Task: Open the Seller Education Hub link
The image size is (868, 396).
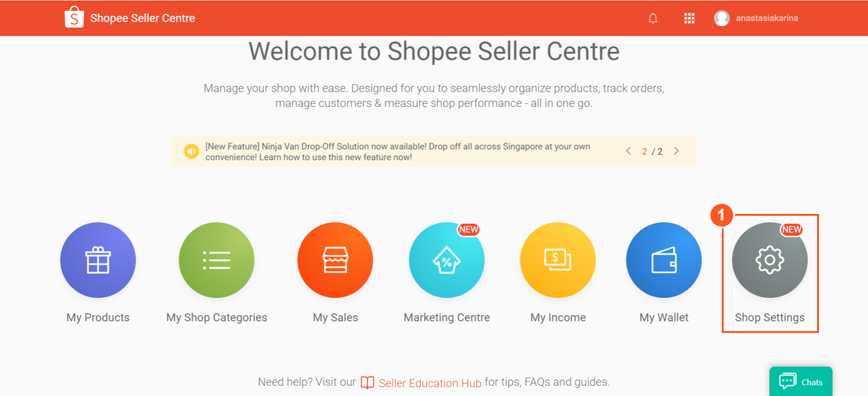Action: [x=429, y=383]
